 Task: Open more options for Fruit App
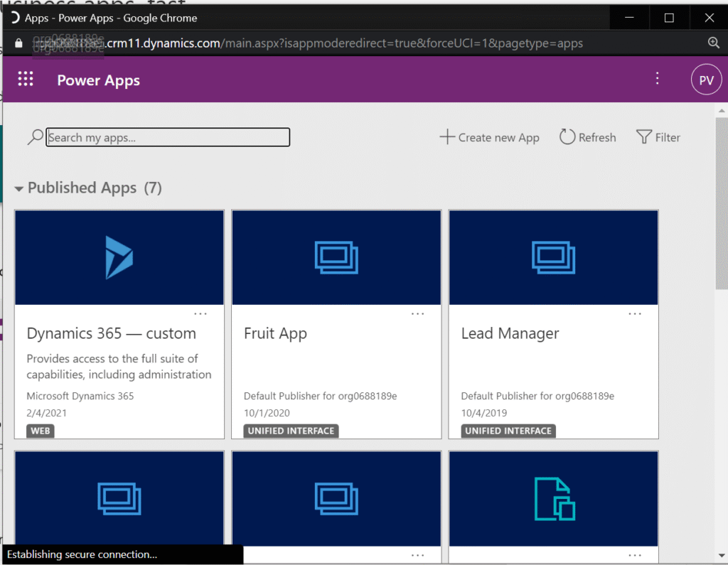click(418, 314)
